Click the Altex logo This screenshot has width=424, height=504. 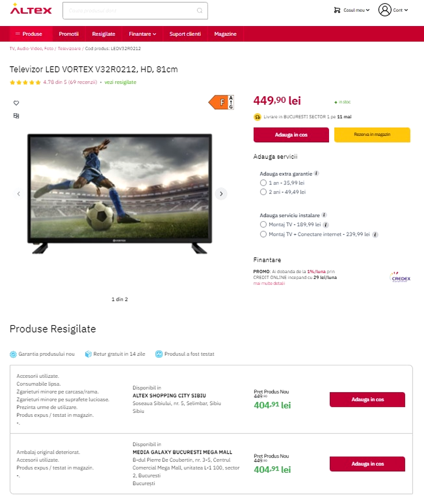[x=31, y=9]
